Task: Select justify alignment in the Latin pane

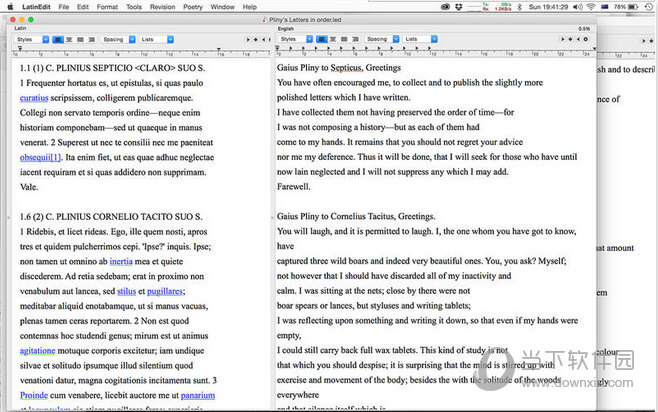Action: 81,39
